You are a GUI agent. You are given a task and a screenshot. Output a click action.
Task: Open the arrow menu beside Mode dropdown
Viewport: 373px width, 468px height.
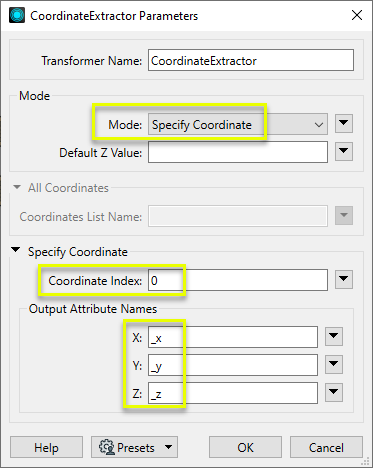[x=344, y=124]
